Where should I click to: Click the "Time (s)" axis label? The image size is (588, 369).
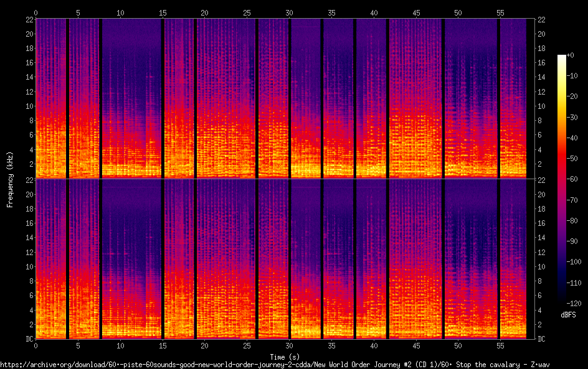(x=285, y=357)
